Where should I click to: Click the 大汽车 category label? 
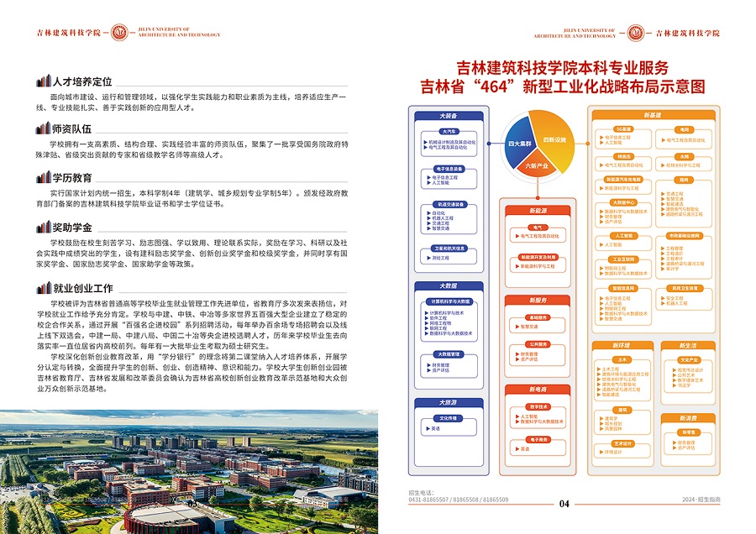coord(448,132)
